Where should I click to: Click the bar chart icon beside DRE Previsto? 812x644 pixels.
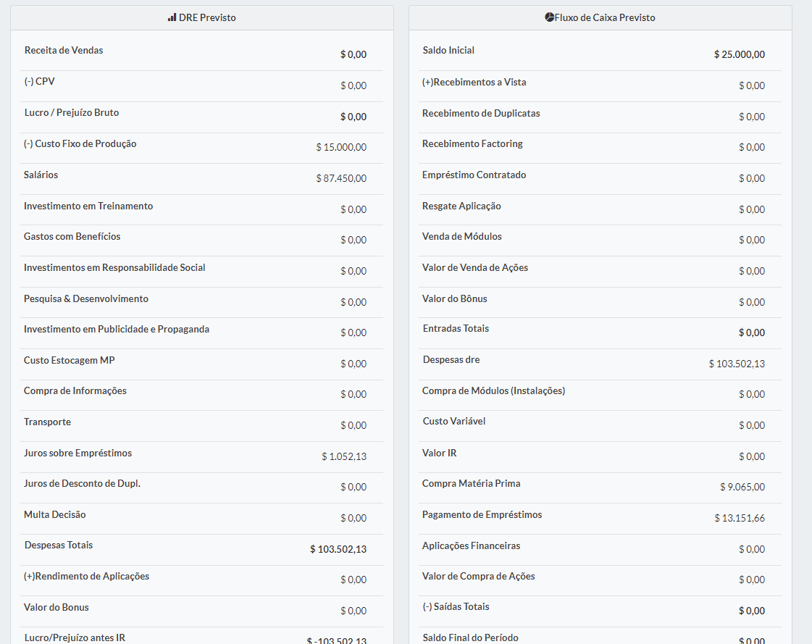point(172,17)
